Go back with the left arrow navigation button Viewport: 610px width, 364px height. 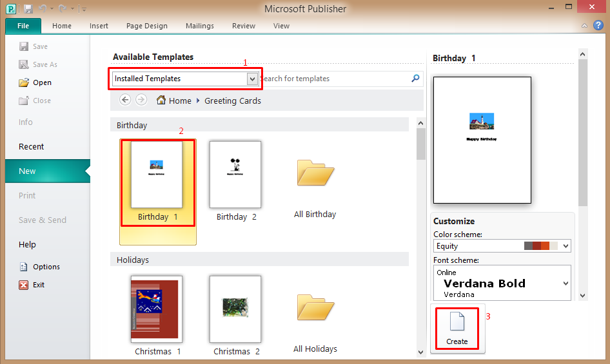[x=125, y=100]
